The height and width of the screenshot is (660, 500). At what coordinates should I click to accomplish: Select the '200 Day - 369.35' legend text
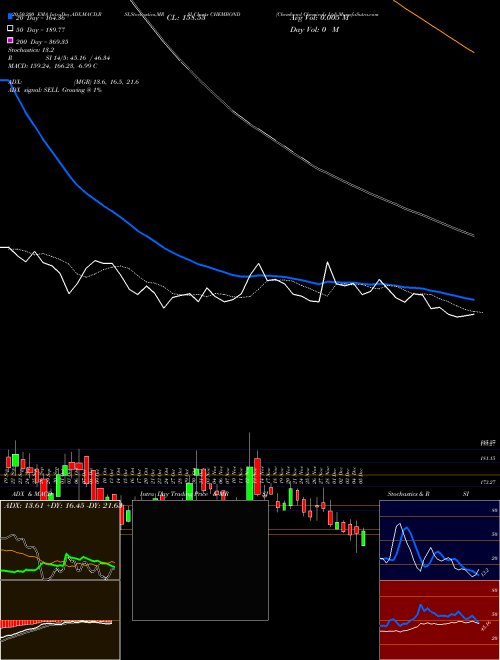pyautogui.click(x=42, y=42)
